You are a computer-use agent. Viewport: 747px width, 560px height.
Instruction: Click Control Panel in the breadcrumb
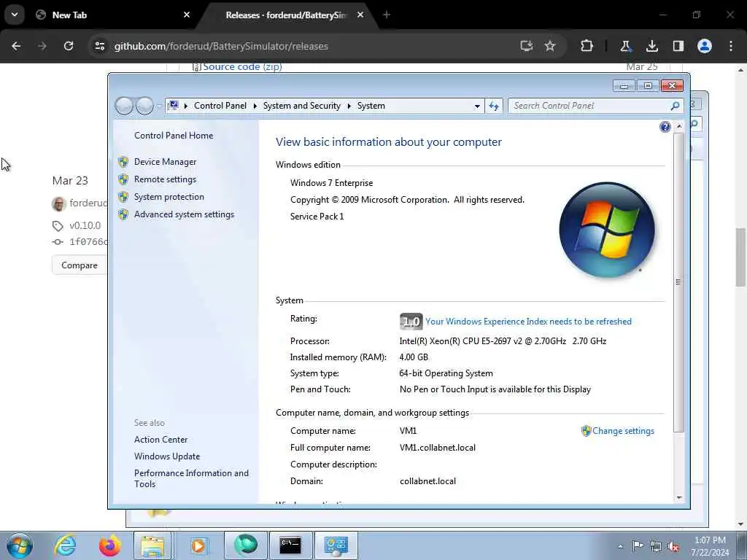[220, 106]
